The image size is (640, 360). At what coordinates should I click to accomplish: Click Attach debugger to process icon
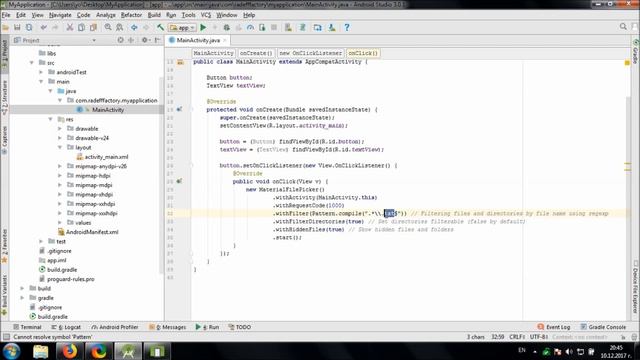[262, 27]
